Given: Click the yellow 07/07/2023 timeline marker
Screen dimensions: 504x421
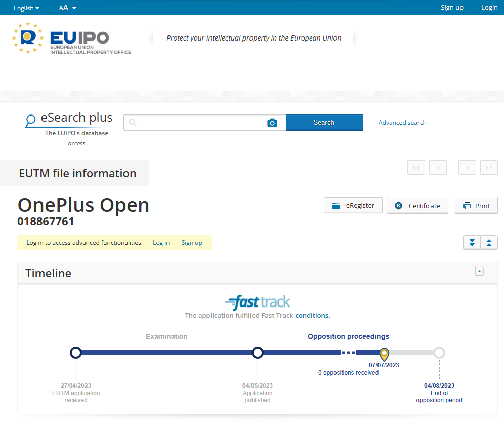Looking at the screenshot, I should coord(384,353).
